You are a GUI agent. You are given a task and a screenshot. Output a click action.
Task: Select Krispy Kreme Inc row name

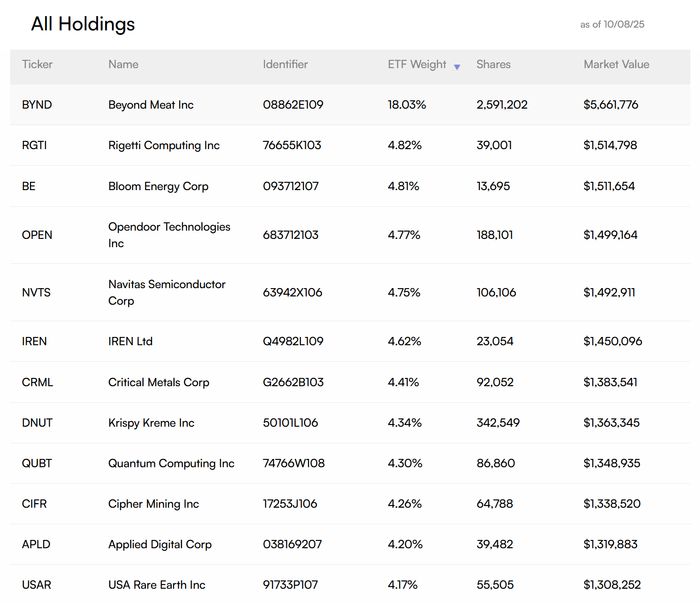click(x=151, y=423)
